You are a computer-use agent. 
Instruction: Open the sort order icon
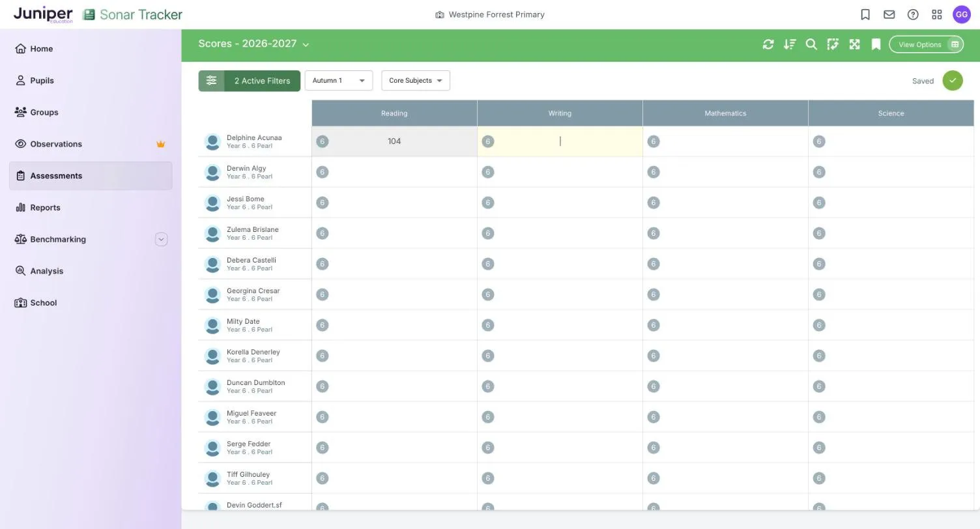click(790, 44)
